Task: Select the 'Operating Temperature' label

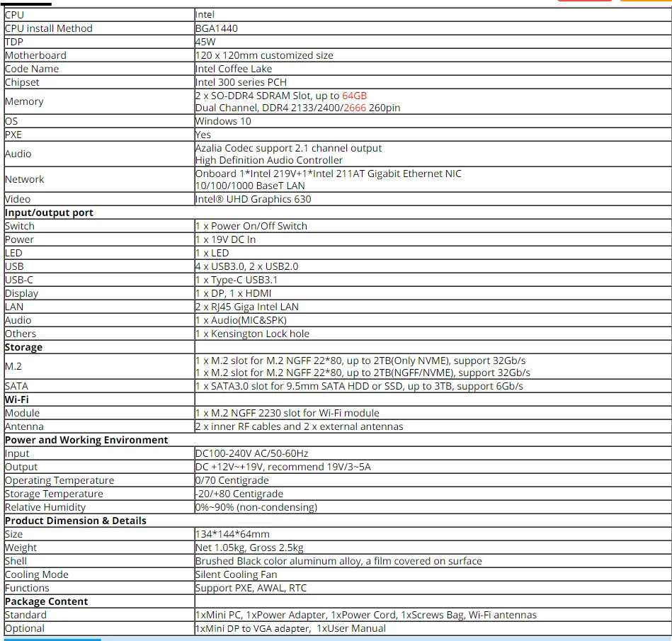Action: (59, 480)
